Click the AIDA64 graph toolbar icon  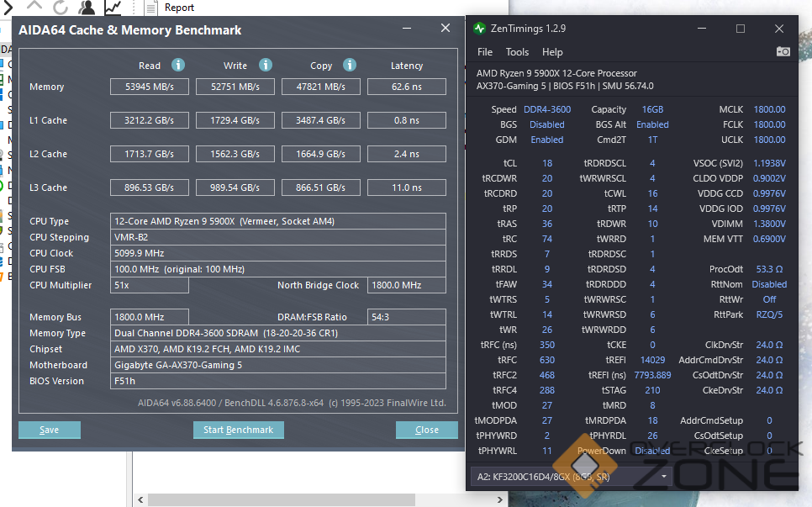point(113,8)
